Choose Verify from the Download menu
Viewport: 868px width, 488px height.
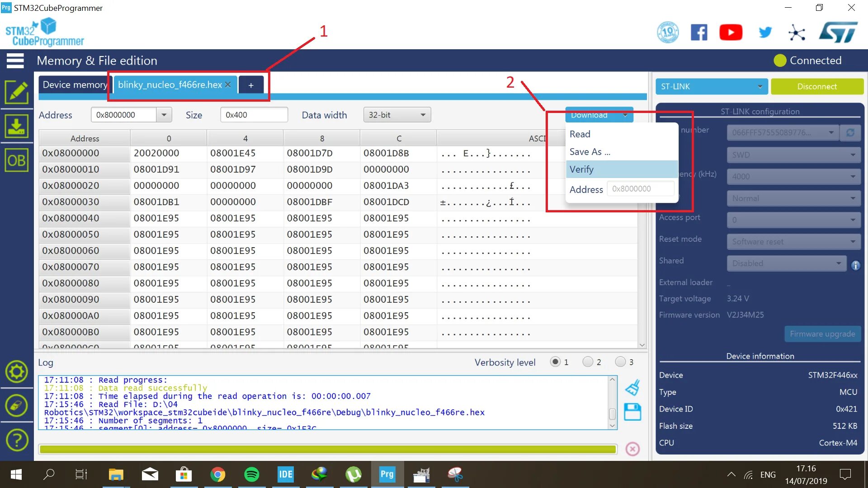click(582, 169)
